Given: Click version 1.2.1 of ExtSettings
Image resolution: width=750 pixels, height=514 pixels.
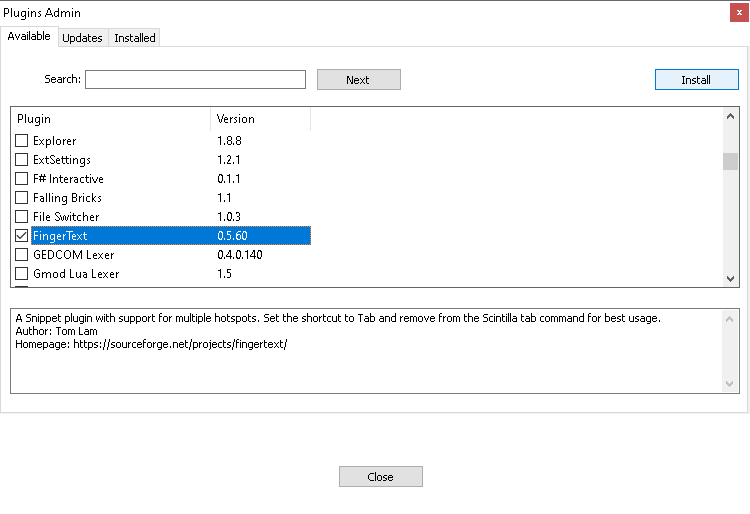Looking at the screenshot, I should 229,160.
